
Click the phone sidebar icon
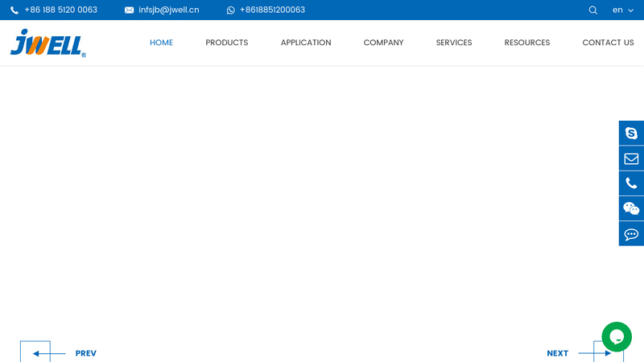pyautogui.click(x=631, y=183)
